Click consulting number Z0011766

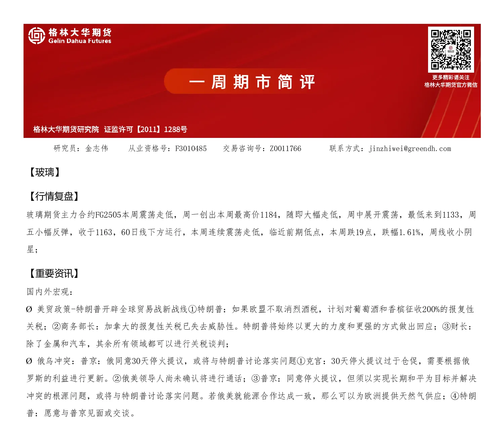pos(286,148)
